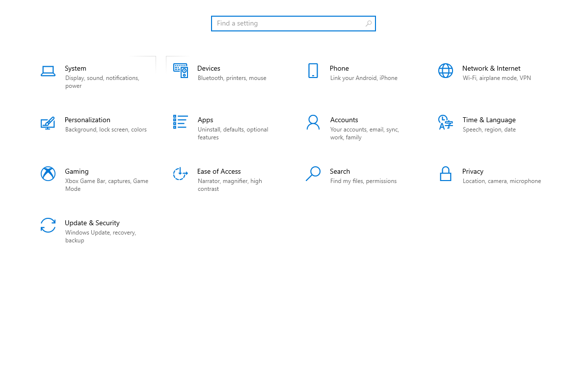Click 'Link your Android, iPhone' text
This screenshot has width=588, height=367.
pos(364,78)
